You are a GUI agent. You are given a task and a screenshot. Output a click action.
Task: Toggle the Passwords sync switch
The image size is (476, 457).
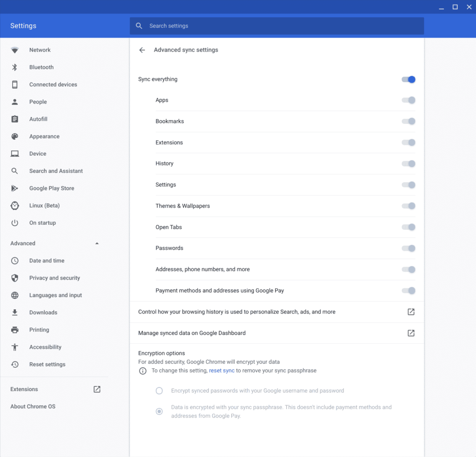409,248
